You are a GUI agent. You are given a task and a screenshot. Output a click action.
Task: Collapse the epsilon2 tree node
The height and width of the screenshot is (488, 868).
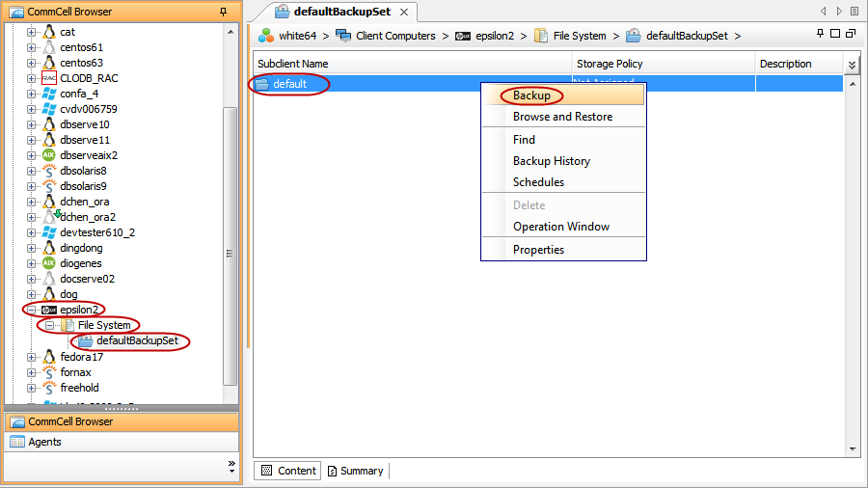coord(32,310)
